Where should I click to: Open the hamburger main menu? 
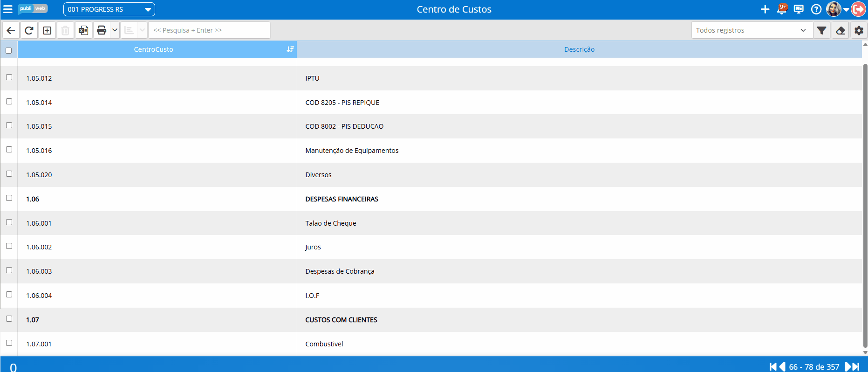(x=8, y=9)
